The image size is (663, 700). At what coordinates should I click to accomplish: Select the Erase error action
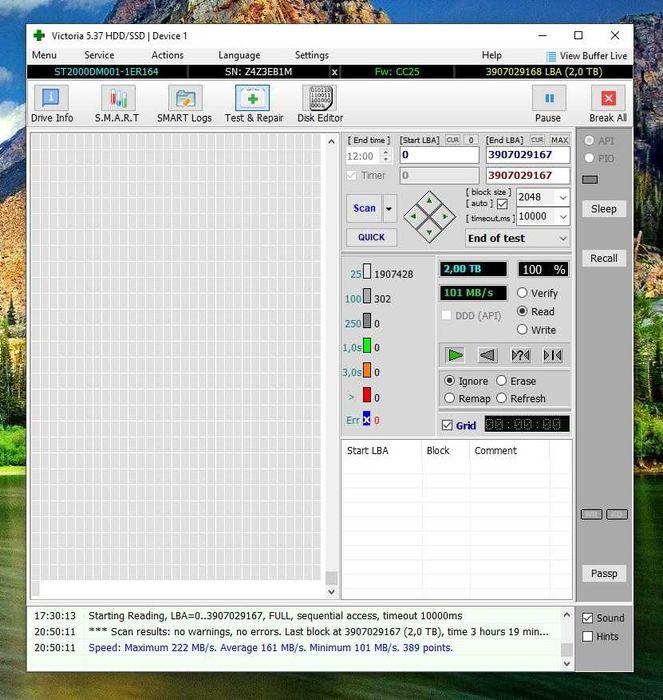[x=501, y=381]
